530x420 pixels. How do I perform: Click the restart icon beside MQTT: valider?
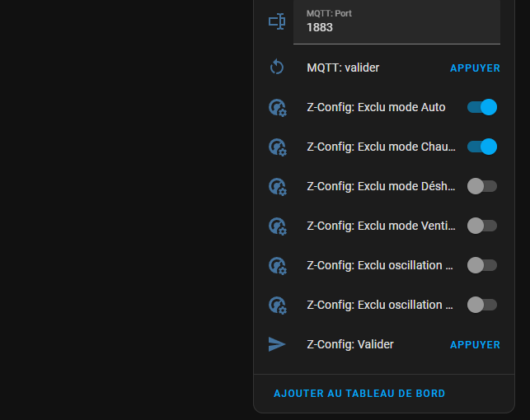pos(277,67)
